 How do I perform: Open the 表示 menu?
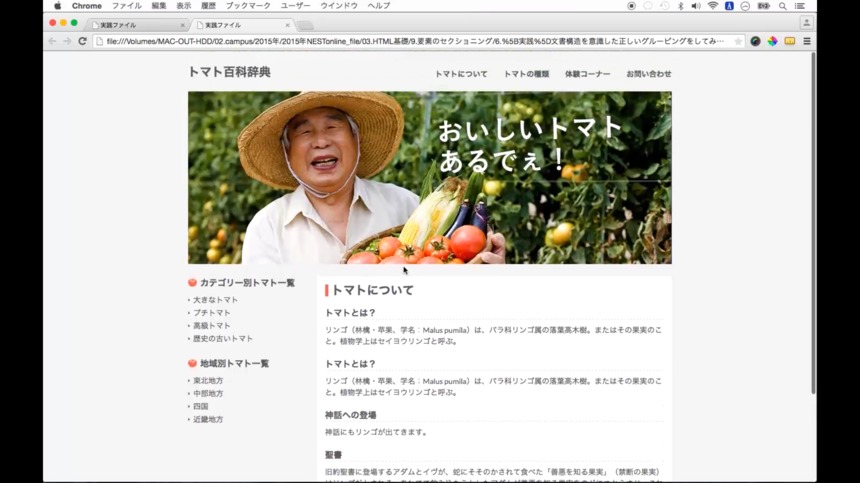[184, 6]
